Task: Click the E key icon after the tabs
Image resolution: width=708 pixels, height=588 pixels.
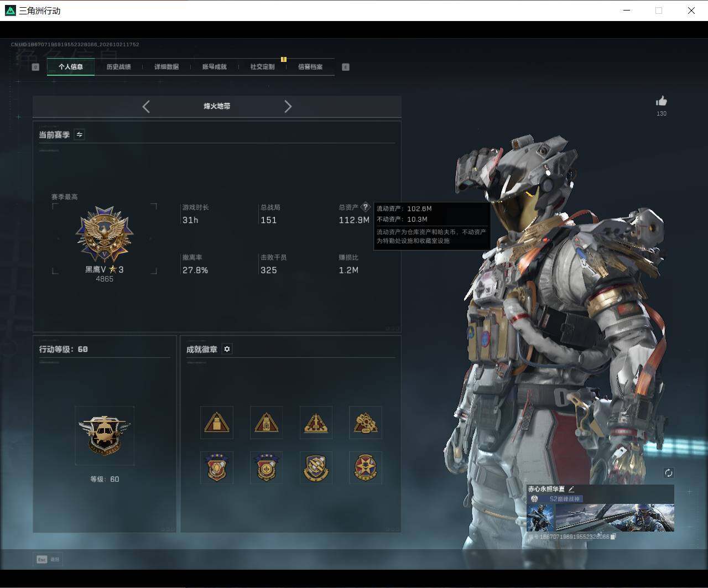Action: 346,67
